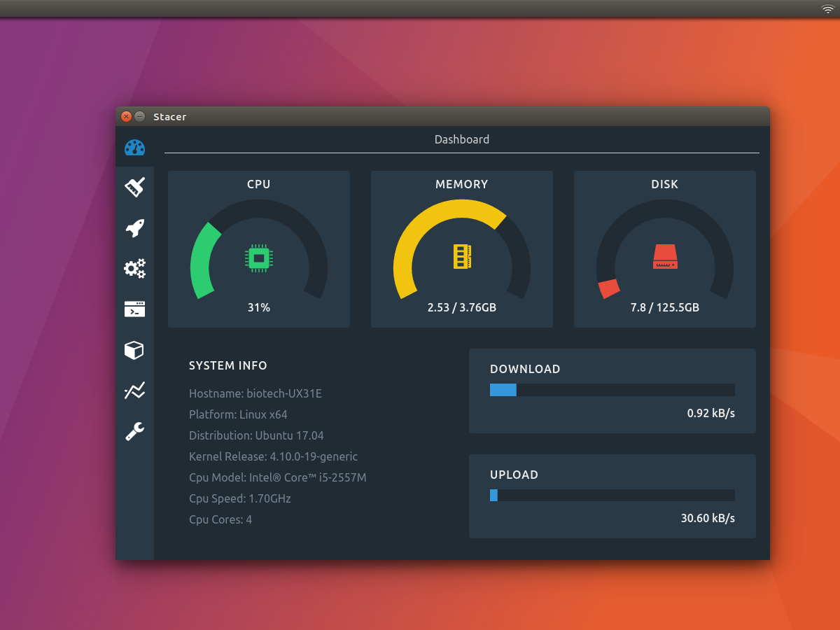
Task: Click the green CPU usage gauge arc
Action: (202, 260)
